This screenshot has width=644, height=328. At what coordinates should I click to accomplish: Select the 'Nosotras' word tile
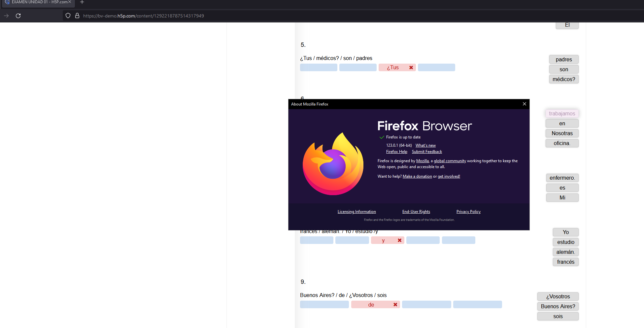tap(562, 134)
